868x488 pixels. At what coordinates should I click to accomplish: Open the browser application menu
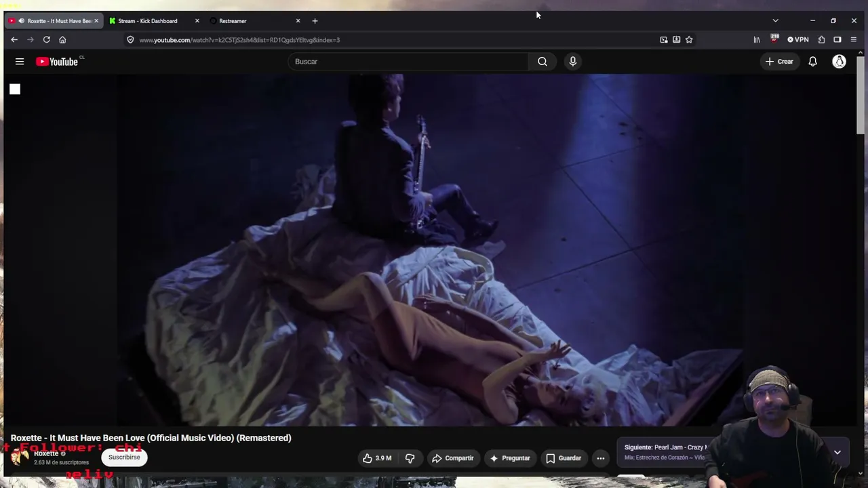click(x=853, y=40)
